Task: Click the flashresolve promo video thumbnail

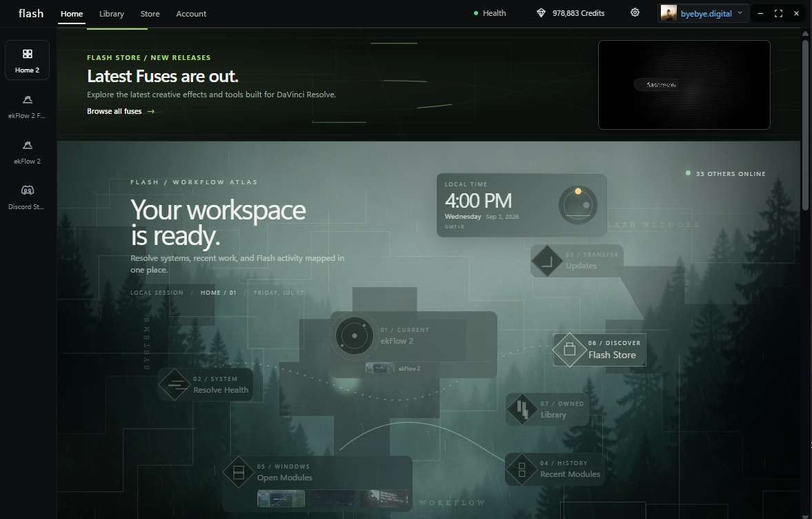Action: (684, 85)
